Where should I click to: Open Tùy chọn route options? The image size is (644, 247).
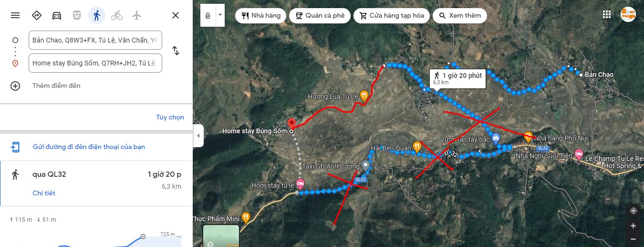[170, 117]
